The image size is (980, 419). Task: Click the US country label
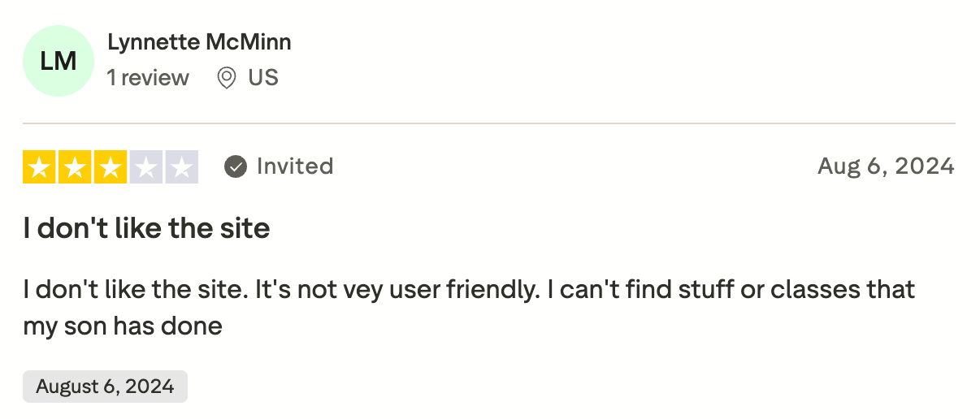[263, 78]
